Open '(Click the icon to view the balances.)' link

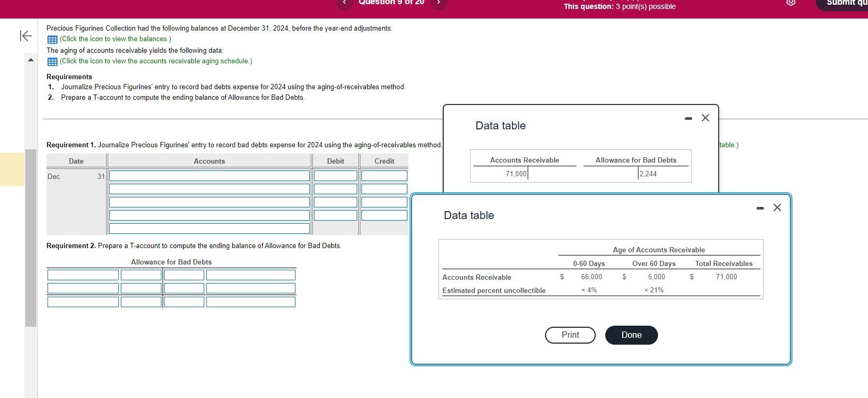point(115,39)
